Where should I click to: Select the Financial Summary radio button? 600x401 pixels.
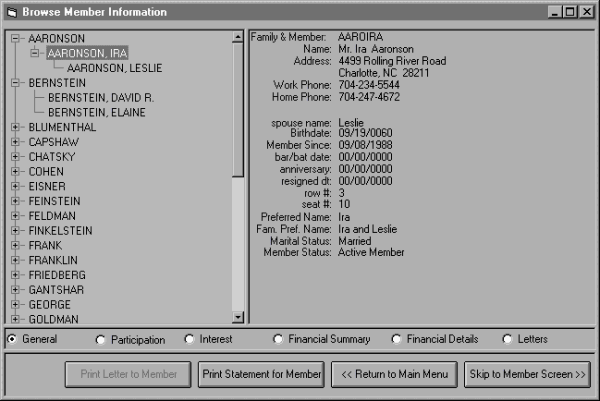[278, 340]
